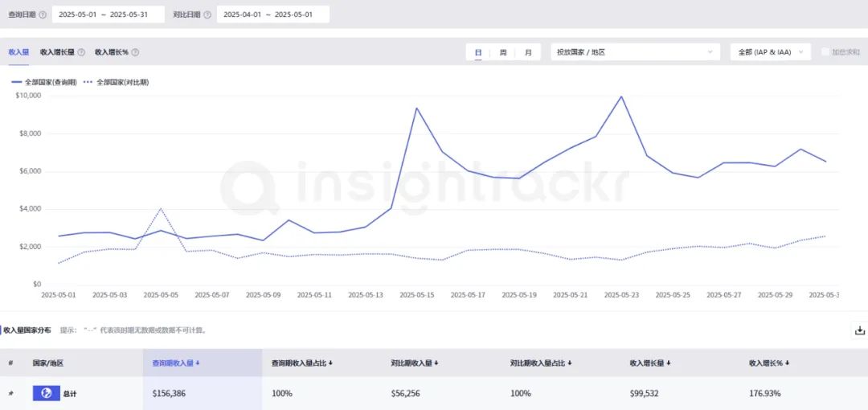This screenshot has width=868, height=410.
Task: Select the 月 granularity button
Action: pos(528,52)
